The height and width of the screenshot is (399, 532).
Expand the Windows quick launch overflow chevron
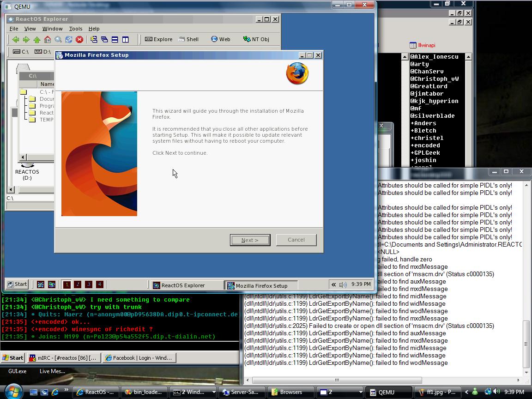pyautogui.click(x=66, y=390)
